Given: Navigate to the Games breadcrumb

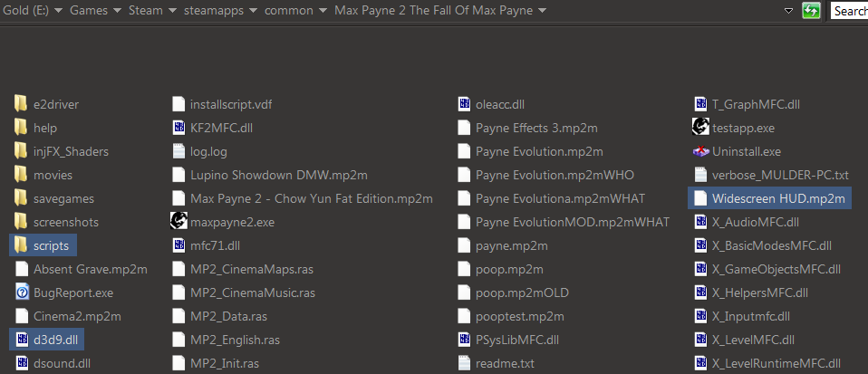Looking at the screenshot, I should coord(88,11).
